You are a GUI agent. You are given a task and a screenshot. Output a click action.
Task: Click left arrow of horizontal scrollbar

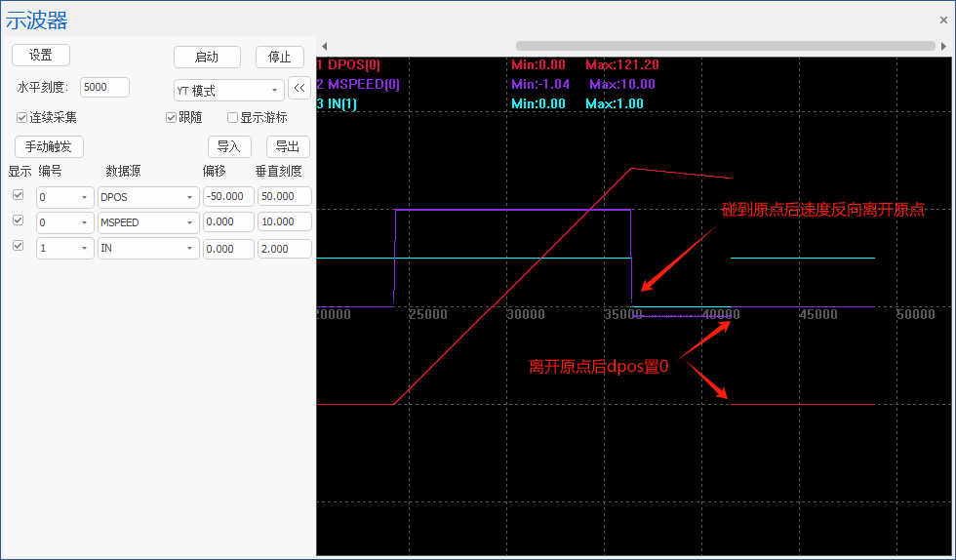324,46
